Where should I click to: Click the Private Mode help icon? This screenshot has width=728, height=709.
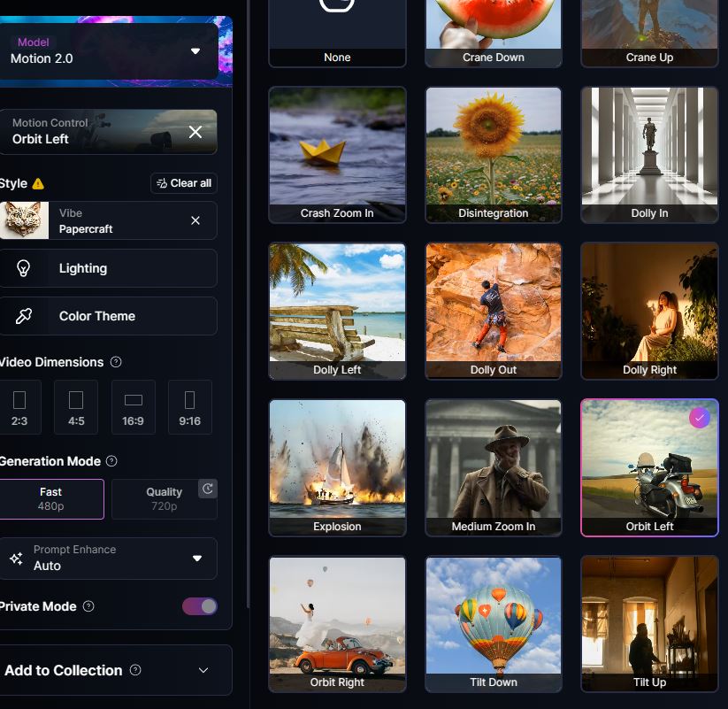(88, 606)
